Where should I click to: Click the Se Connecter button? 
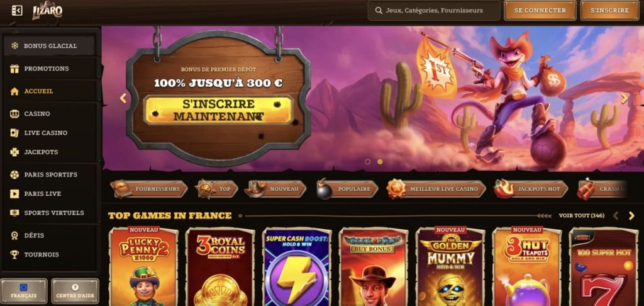click(540, 10)
